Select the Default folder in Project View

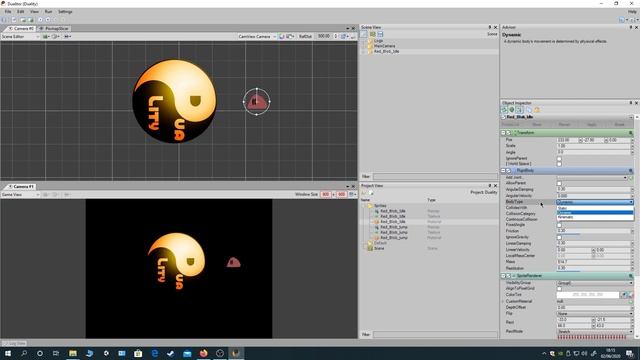tap(380, 243)
